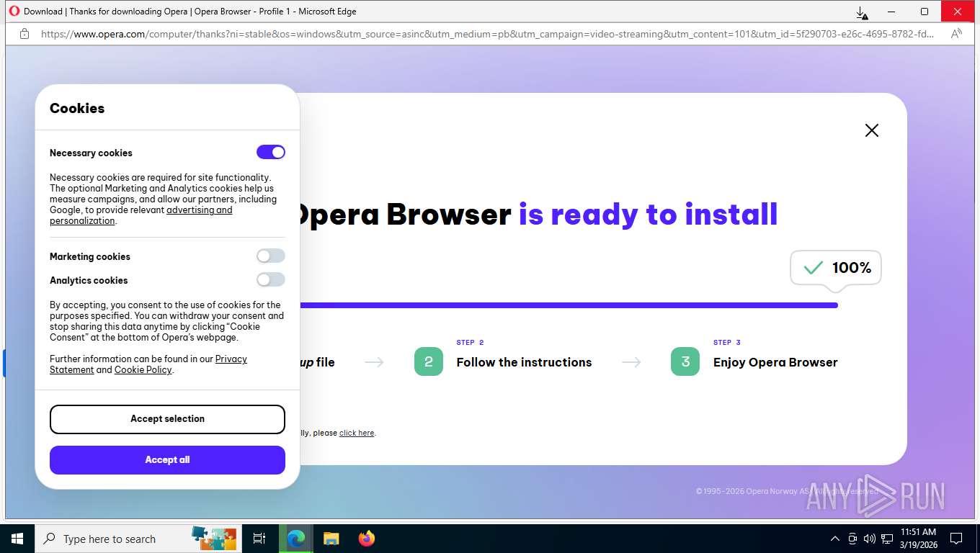
Task: Click the green checkmark next to 100%
Action: tap(813, 268)
